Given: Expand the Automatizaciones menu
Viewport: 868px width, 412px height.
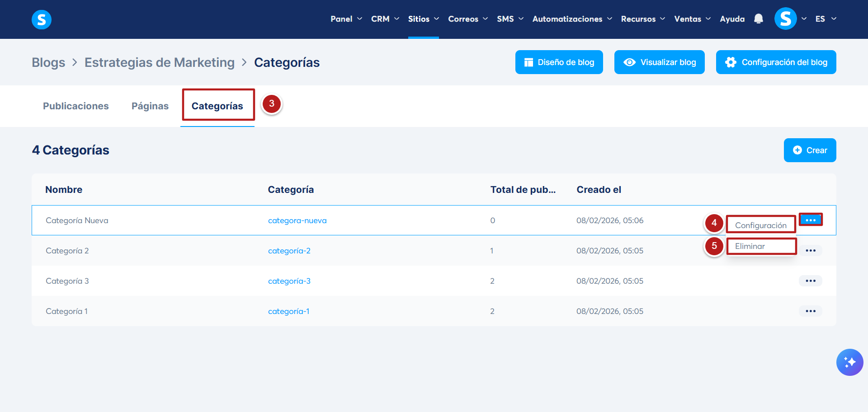Looking at the screenshot, I should tap(572, 19).
